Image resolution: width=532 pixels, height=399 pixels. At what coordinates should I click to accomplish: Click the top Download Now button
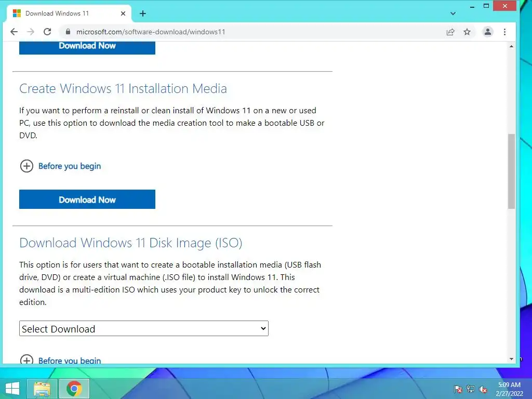[x=87, y=47]
